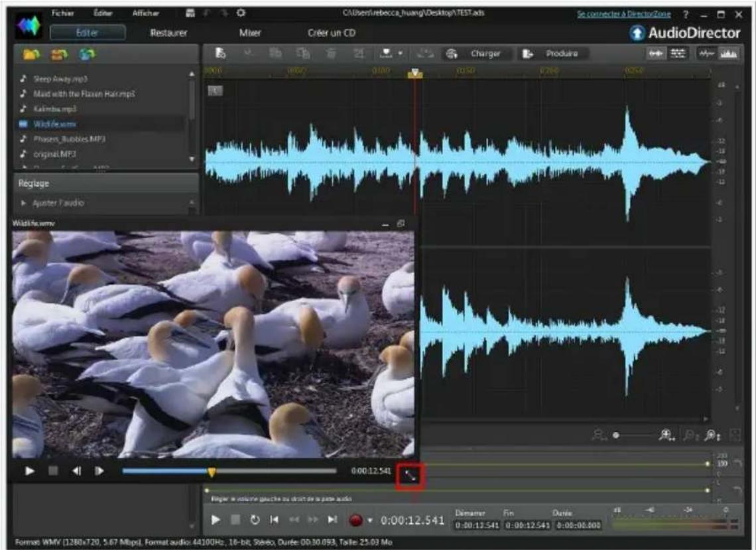This screenshot has height=550, width=756.
Task: Switch to the Mixer tab
Action: tap(250, 33)
